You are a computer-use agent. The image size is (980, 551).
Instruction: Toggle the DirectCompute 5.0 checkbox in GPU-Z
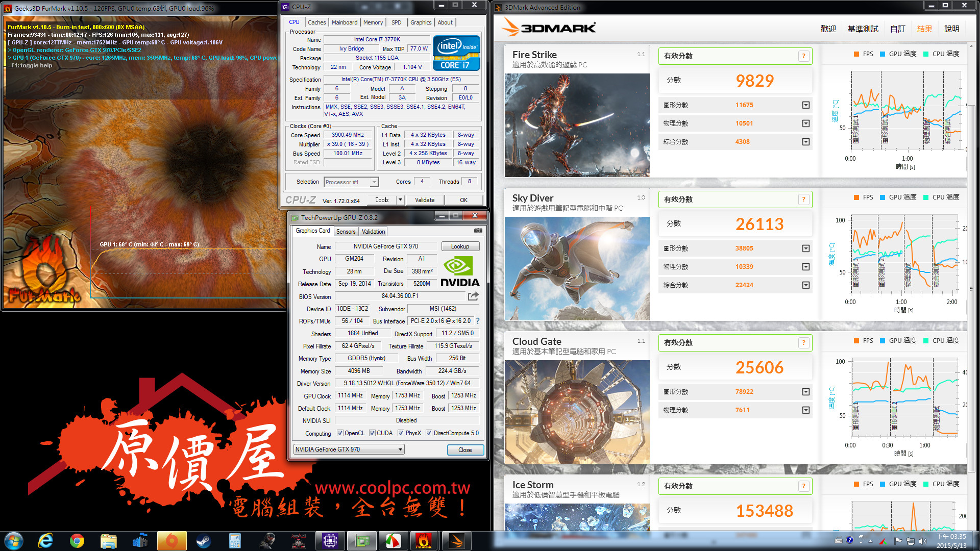pos(429,433)
